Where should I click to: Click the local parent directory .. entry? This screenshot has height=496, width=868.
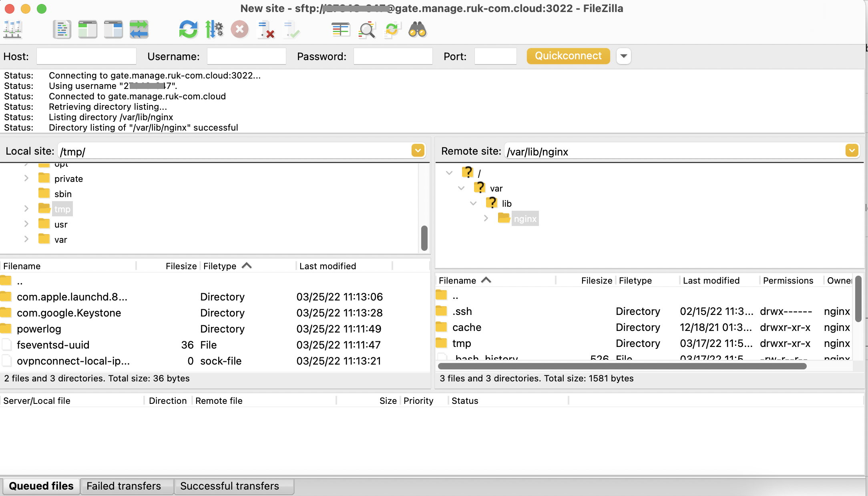pyautogui.click(x=215, y=281)
